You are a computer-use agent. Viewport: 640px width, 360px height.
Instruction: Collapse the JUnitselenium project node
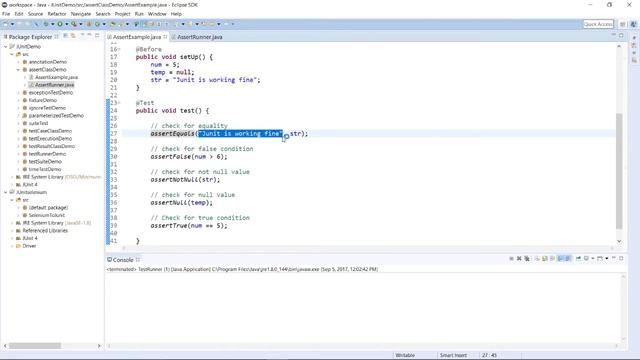coord(6,192)
